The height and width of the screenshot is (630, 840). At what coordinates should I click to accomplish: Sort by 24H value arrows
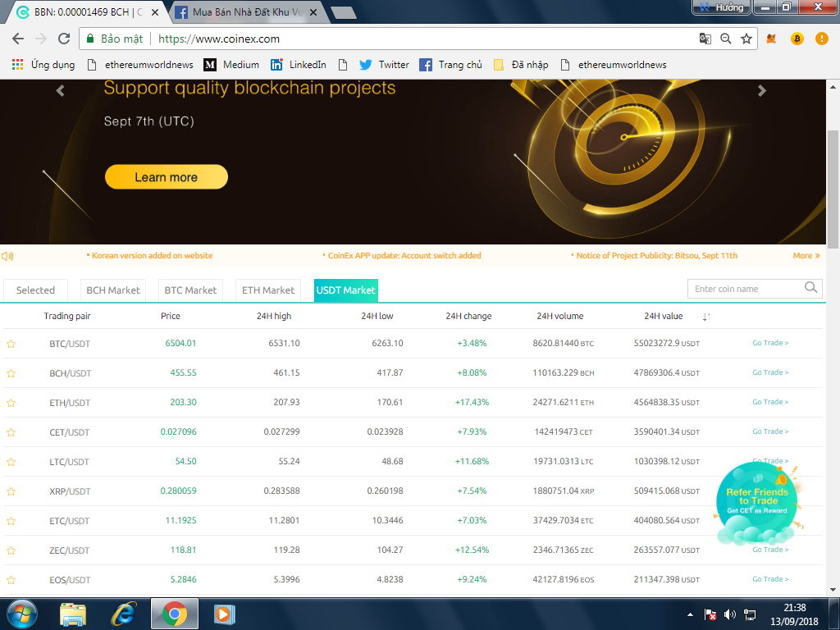706,317
